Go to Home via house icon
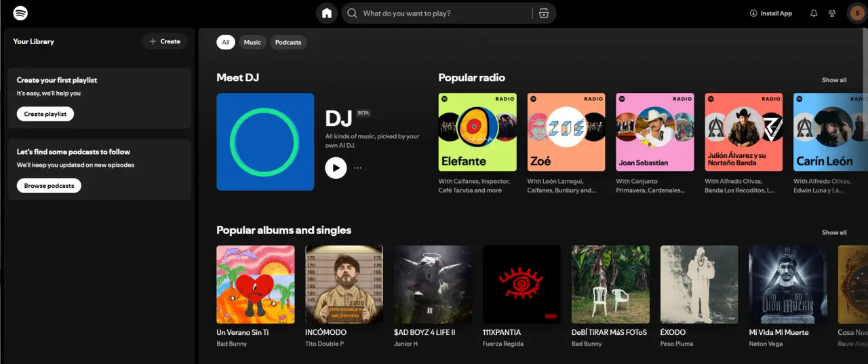 click(327, 13)
